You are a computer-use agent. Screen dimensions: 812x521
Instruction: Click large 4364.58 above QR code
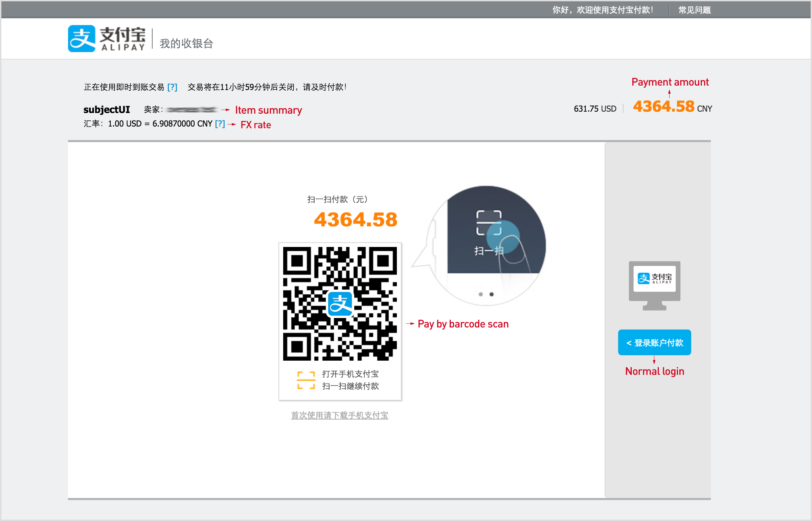pyautogui.click(x=356, y=220)
